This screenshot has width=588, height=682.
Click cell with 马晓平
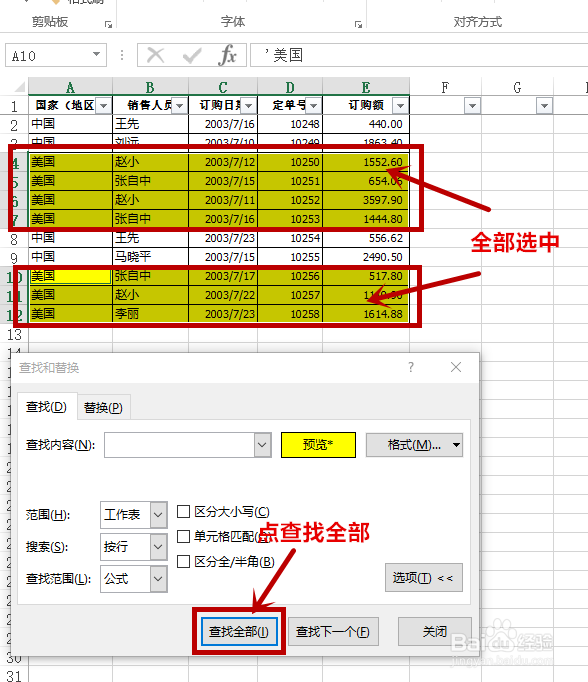pyautogui.click(x=150, y=257)
